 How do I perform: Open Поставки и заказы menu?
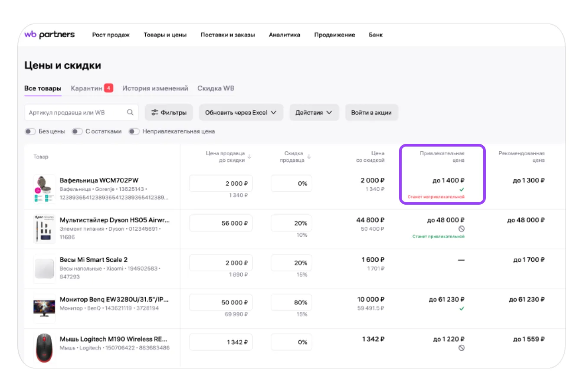pyautogui.click(x=228, y=35)
